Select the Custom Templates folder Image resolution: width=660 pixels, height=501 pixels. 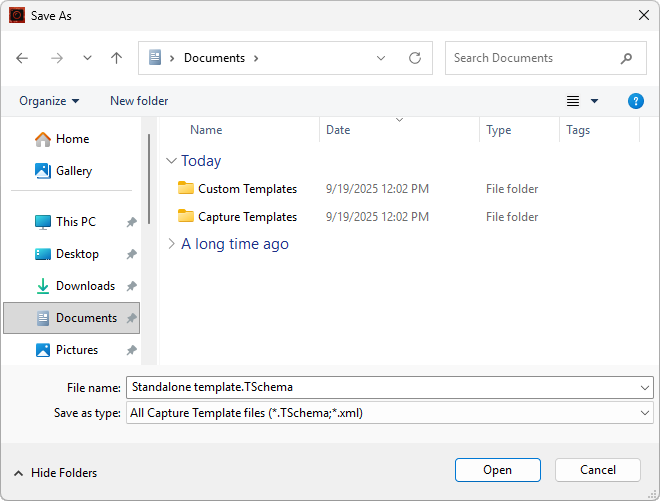coord(247,189)
